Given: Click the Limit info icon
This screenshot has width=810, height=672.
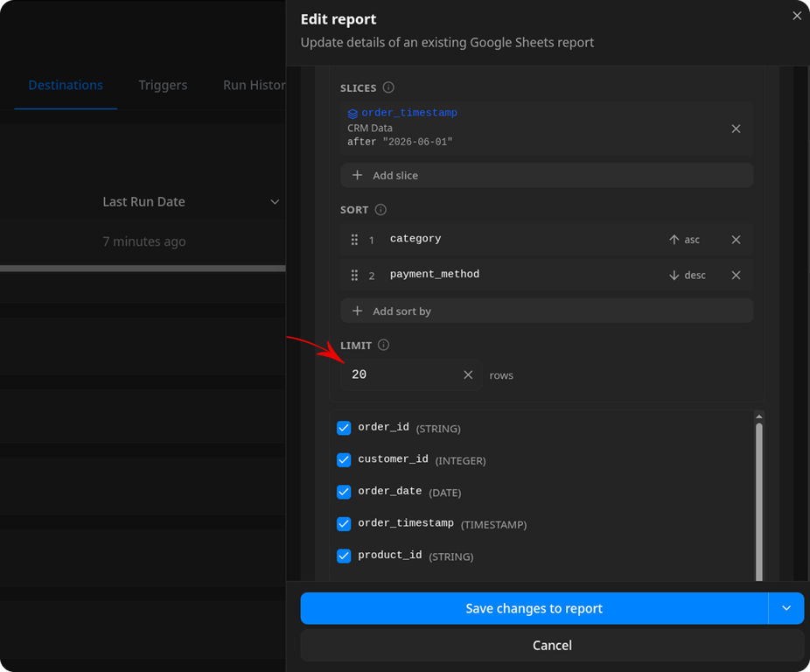Looking at the screenshot, I should pos(383,345).
